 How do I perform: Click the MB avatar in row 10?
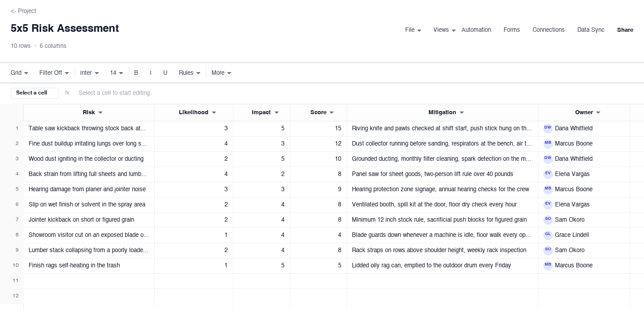coord(548,266)
